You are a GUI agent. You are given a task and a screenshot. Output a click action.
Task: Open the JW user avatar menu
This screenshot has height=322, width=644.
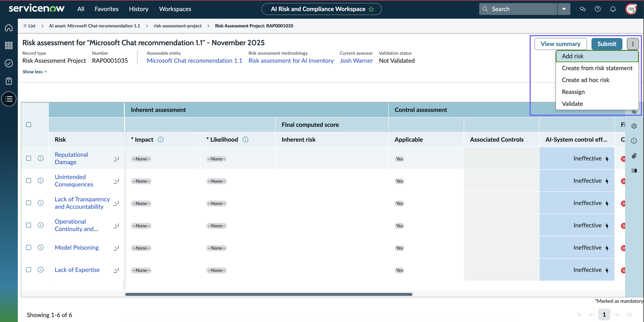tap(631, 9)
